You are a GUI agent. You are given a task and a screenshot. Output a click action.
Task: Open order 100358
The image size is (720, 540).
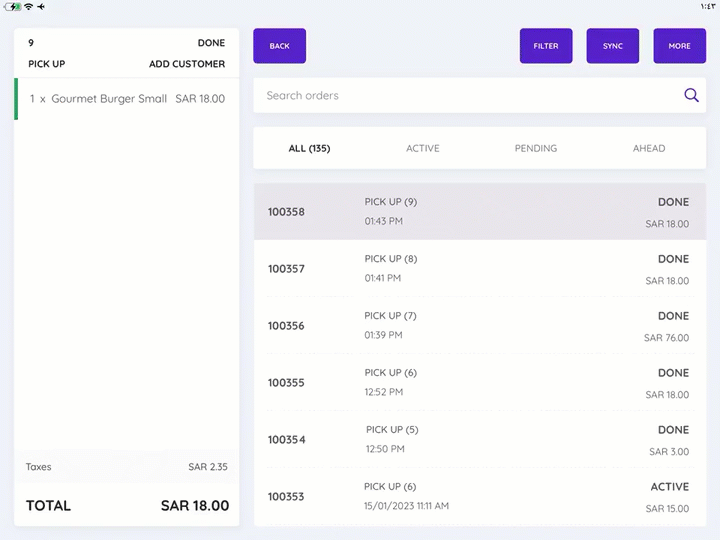(x=479, y=212)
